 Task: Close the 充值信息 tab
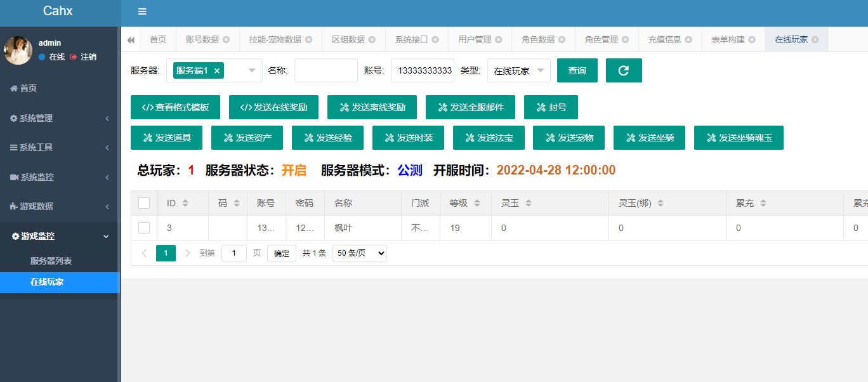(x=688, y=39)
